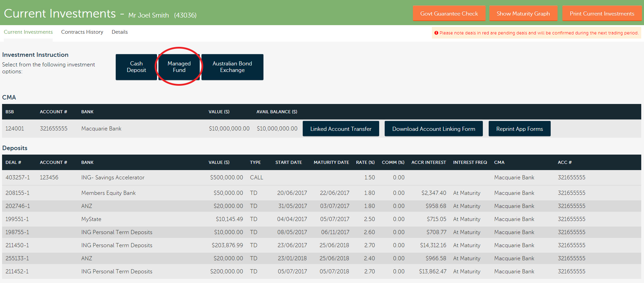Click Macquarie Bank in CMA row
The width and height of the screenshot is (644, 283).
point(101,128)
